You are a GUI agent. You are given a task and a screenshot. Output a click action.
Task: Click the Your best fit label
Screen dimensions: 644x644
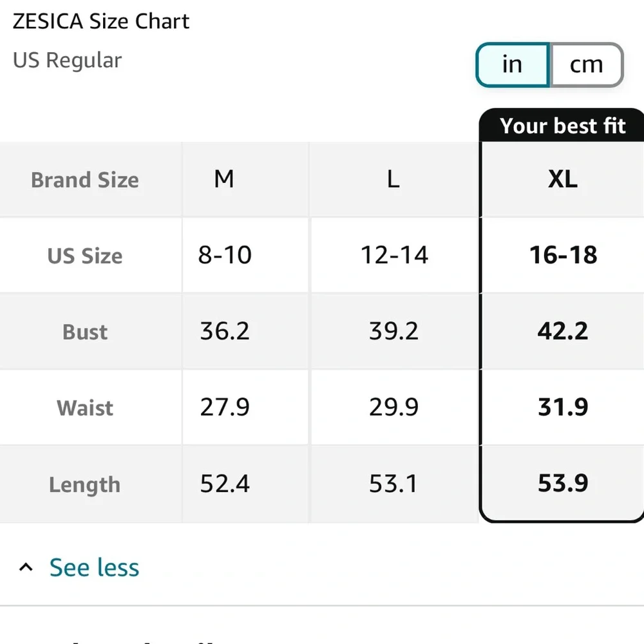[562, 126]
